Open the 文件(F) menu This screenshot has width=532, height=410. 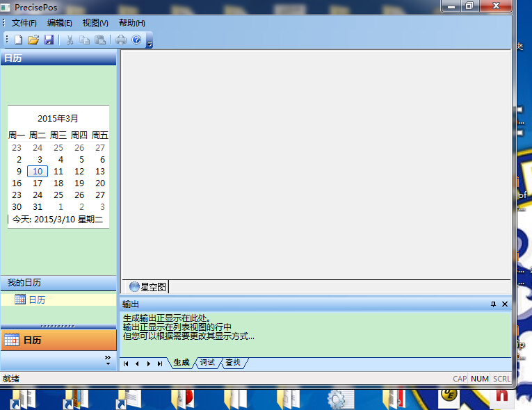tap(24, 23)
